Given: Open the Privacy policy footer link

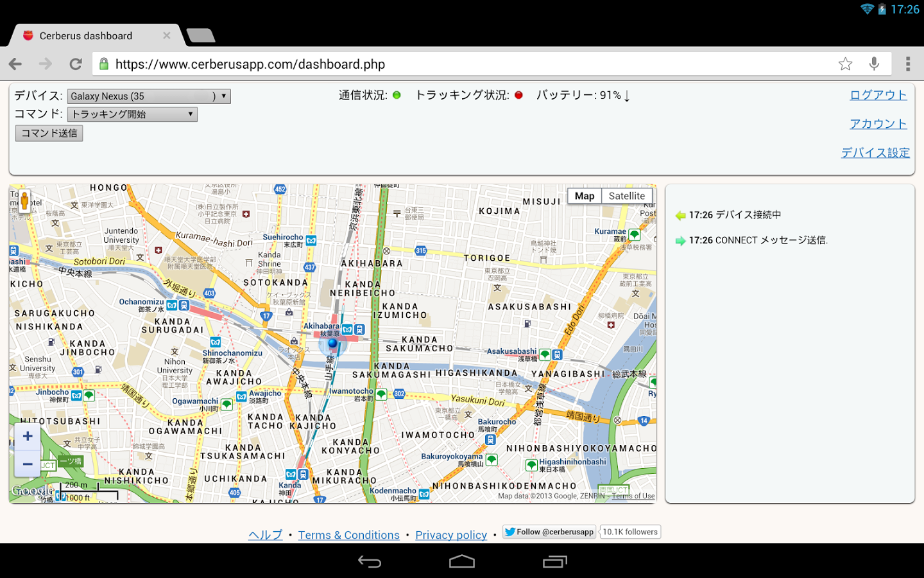Looking at the screenshot, I should (x=451, y=535).
